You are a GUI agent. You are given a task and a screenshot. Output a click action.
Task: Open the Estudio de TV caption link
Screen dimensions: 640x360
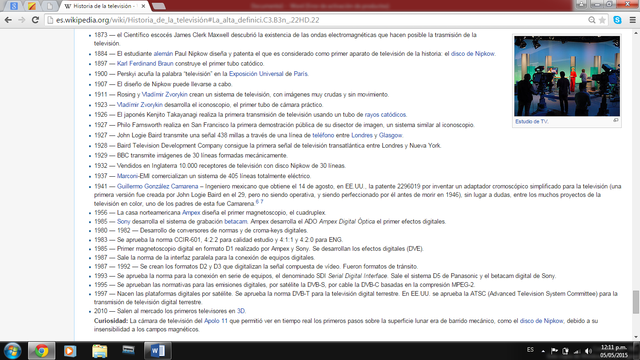coord(531,122)
